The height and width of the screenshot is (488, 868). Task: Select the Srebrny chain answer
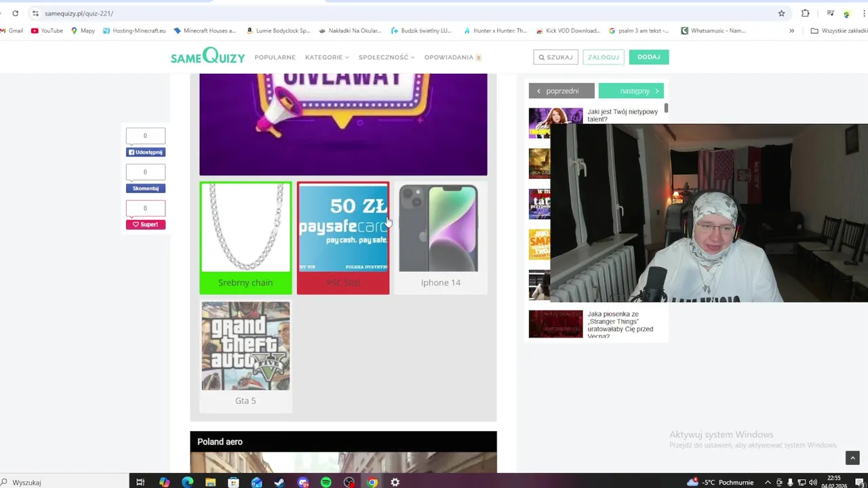coord(245,238)
